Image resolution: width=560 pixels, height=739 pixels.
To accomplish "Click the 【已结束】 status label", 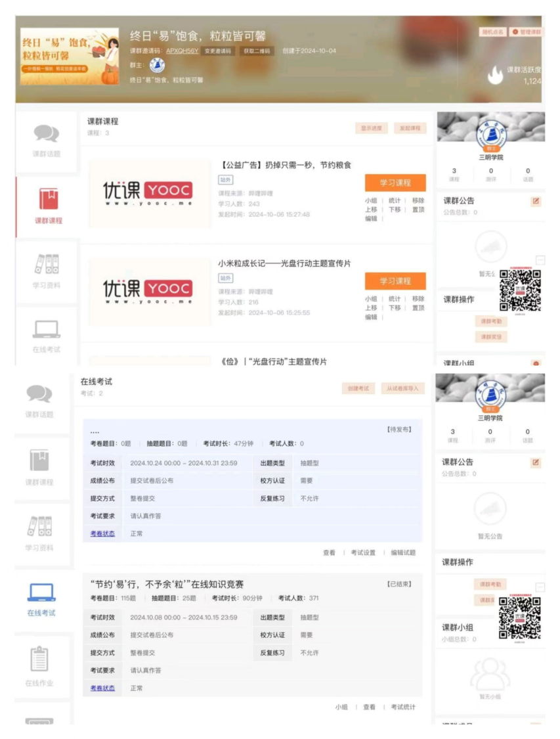I will (x=399, y=584).
